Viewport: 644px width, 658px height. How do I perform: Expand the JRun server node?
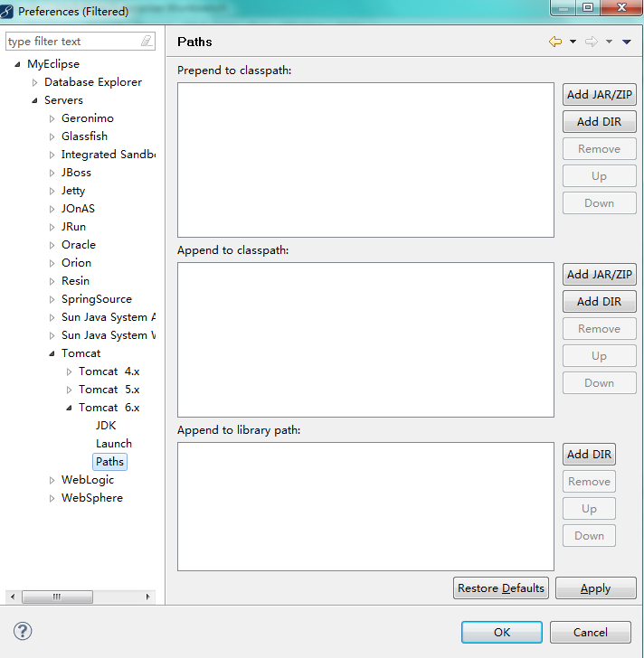[x=52, y=227]
